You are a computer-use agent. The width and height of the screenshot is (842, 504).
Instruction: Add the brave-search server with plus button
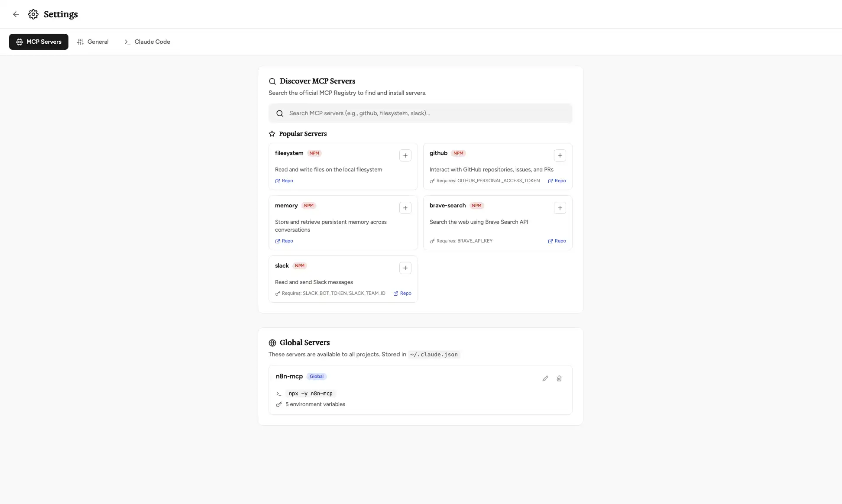click(x=560, y=208)
